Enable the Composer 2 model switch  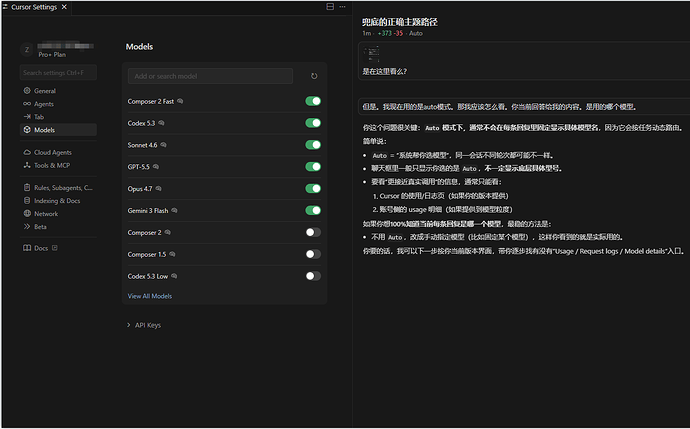pos(313,232)
